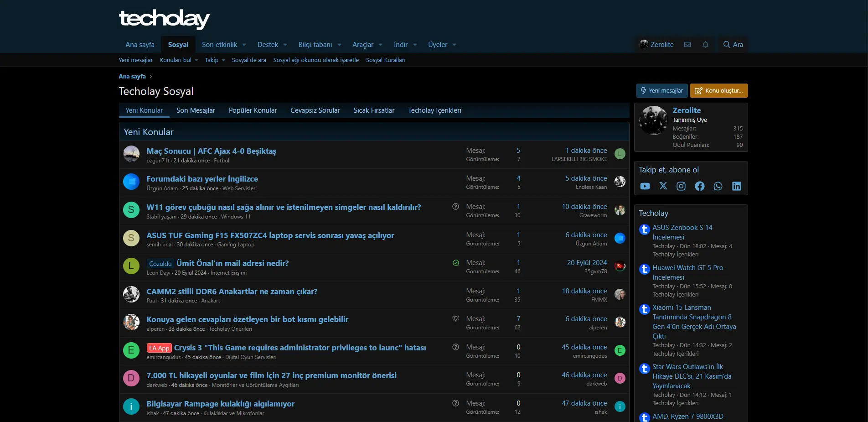The width and height of the screenshot is (868, 422).
Task: Click the question icon on Crysis 3 thread
Action: pos(455,347)
